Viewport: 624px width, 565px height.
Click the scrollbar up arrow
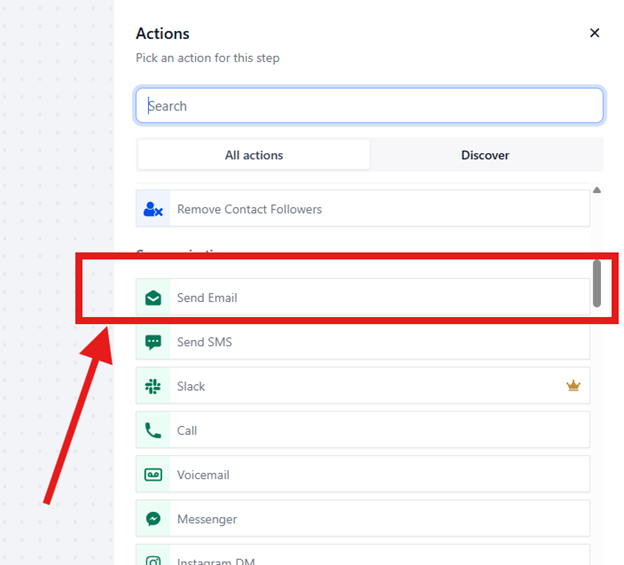coord(597,190)
